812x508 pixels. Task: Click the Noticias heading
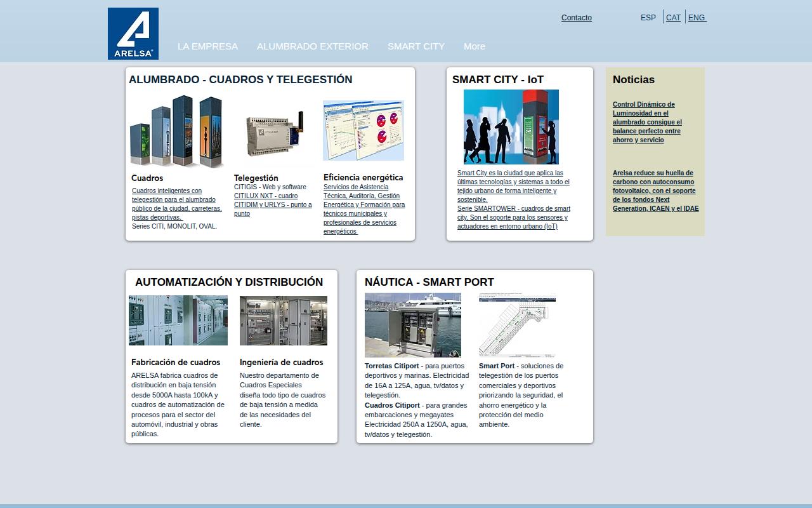pyautogui.click(x=634, y=79)
